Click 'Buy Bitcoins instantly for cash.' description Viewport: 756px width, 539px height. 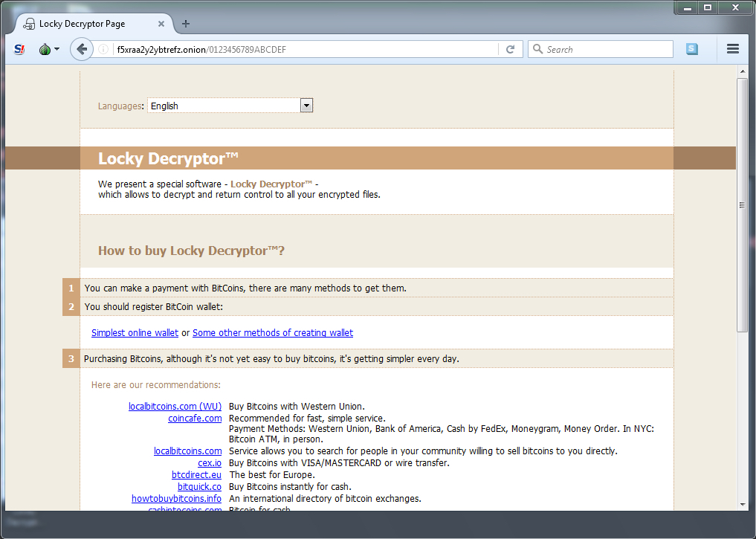(x=290, y=487)
